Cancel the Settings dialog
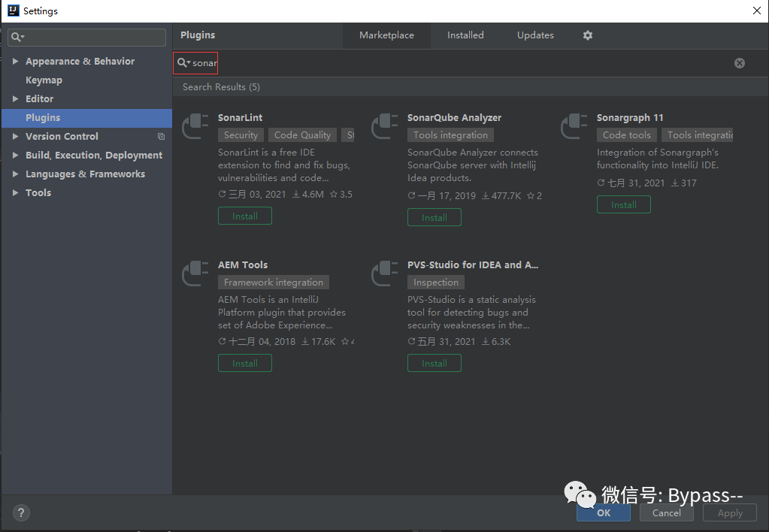The width and height of the screenshot is (769, 532). pyautogui.click(x=667, y=513)
